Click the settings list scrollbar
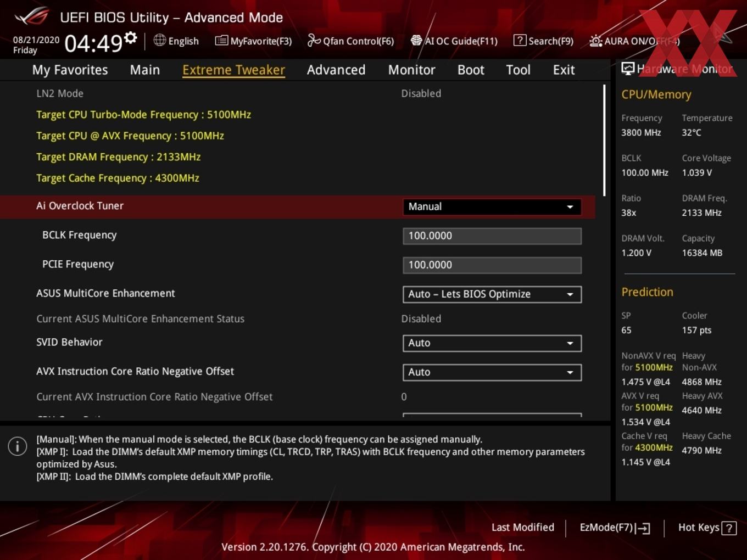747x560 pixels. (604, 141)
